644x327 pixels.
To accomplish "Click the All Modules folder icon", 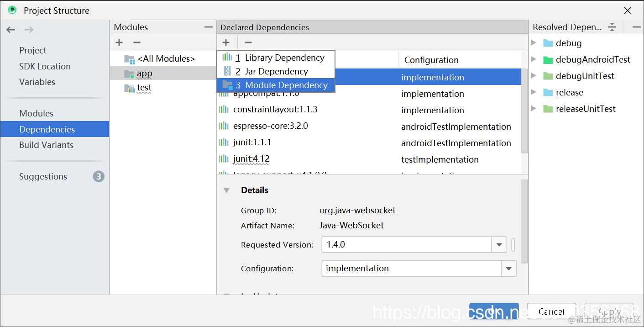I will point(130,59).
